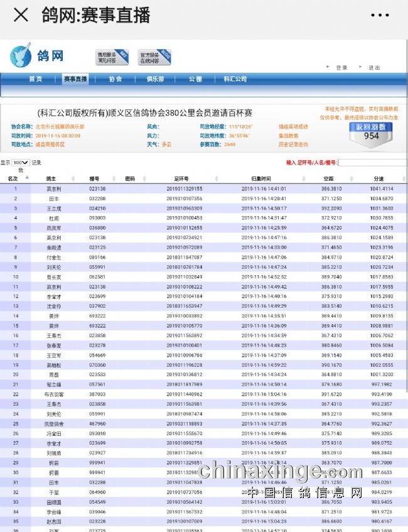Click the 退出 logout link
Screen dimensions: 408x532
(374, 67)
